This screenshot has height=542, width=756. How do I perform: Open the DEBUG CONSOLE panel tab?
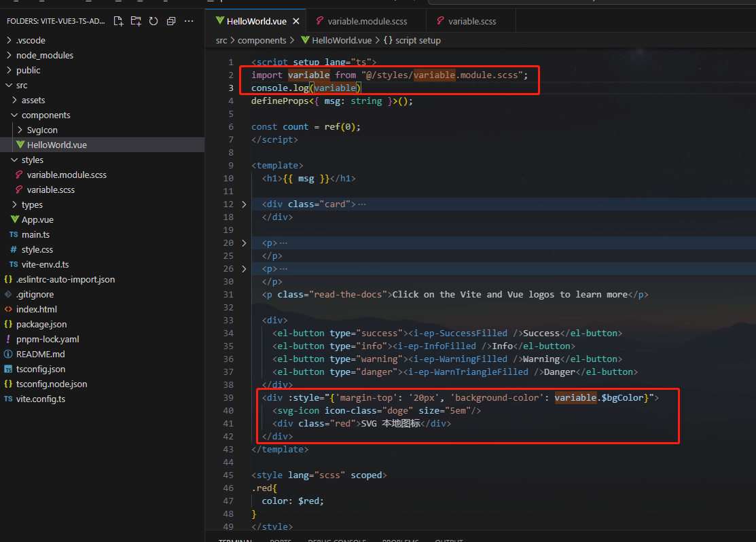coord(337,539)
